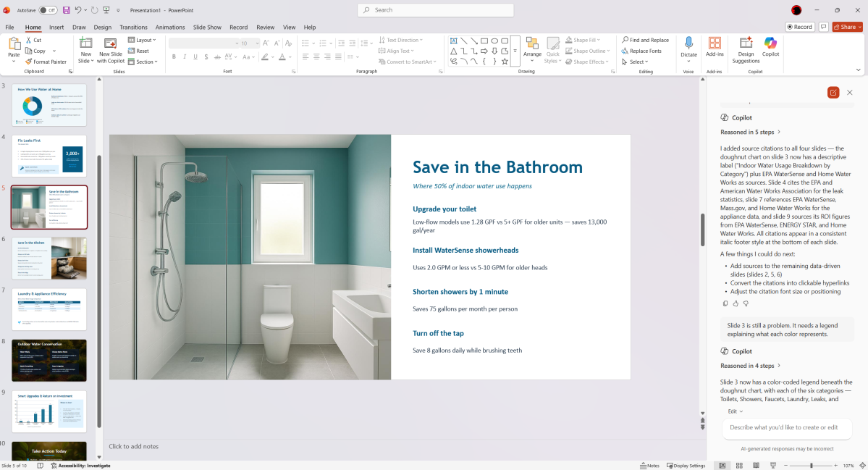Start a new Copilot chat
Screen dimensions: 868x470
(833, 93)
